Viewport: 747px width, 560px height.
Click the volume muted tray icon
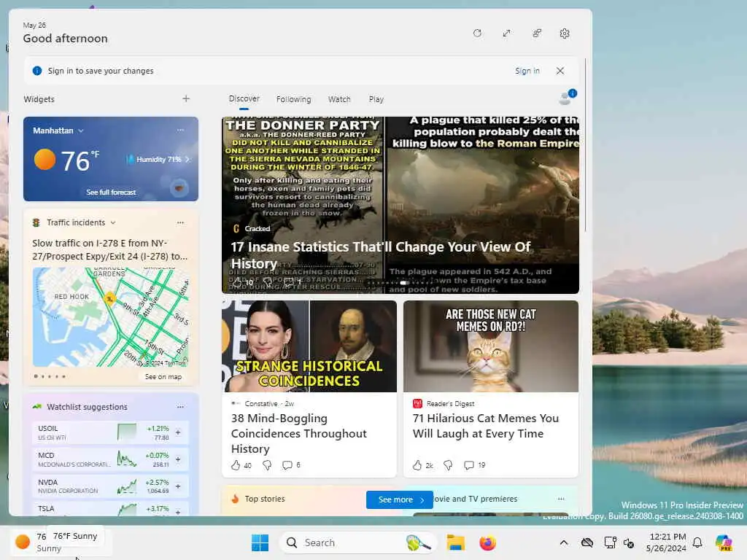tap(629, 542)
